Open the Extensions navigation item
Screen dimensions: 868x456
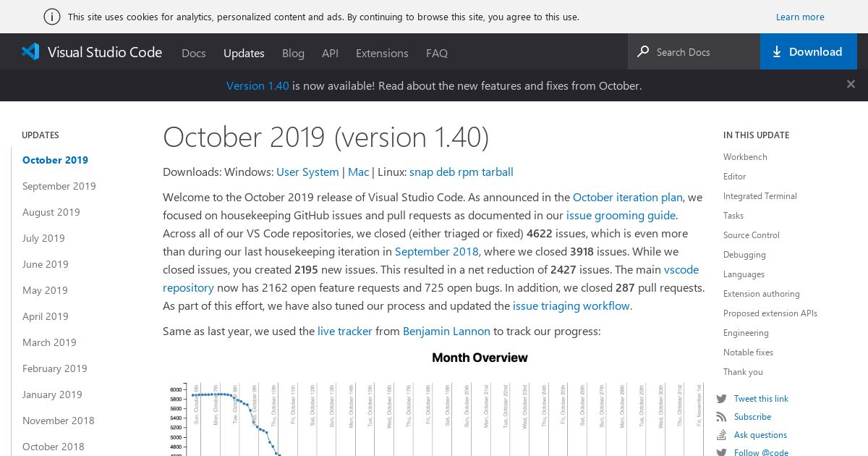point(382,53)
